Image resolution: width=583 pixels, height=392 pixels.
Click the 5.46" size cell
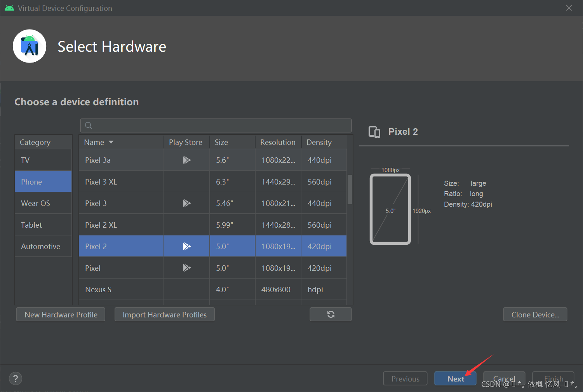point(232,203)
